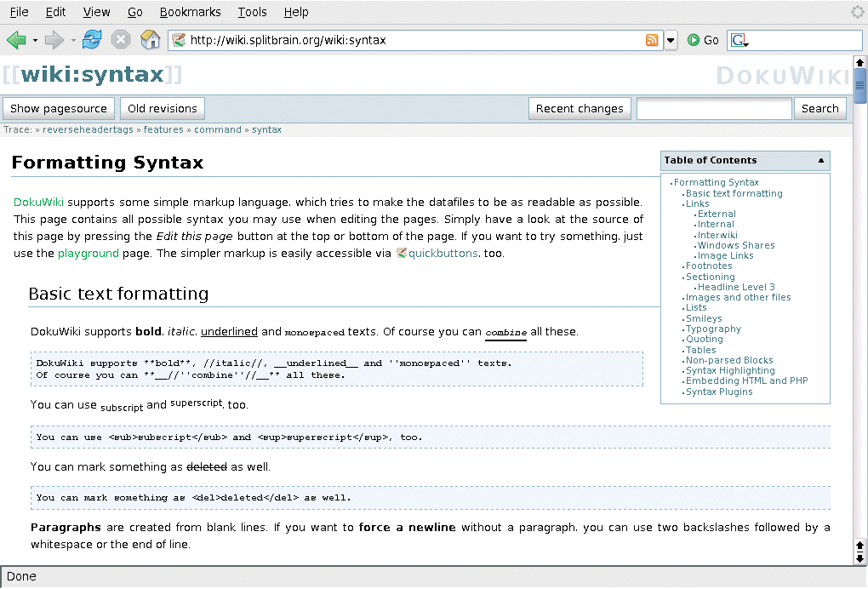Open the green DokuWiki link in the intro
868x589 pixels.
pyautogui.click(x=38, y=202)
